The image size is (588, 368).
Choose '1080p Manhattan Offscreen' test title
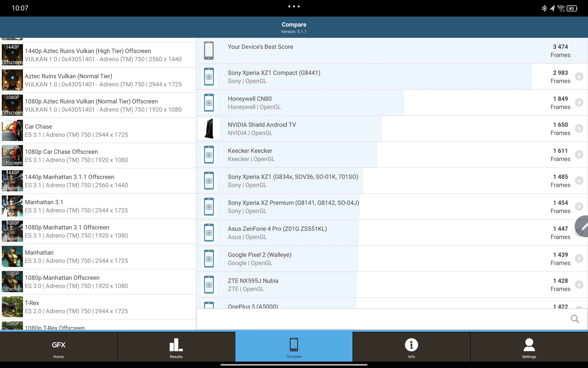coord(62,278)
